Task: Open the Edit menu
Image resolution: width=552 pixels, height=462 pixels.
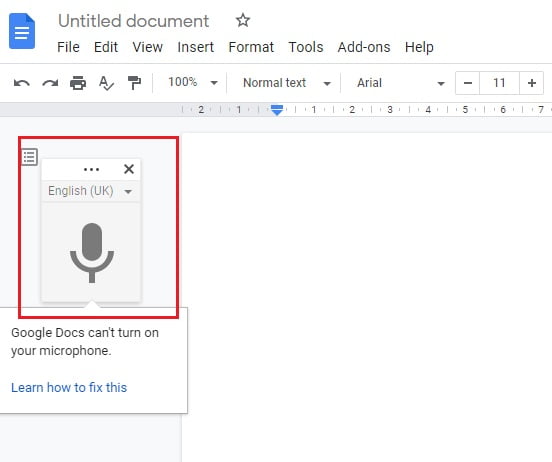Action: (x=106, y=47)
